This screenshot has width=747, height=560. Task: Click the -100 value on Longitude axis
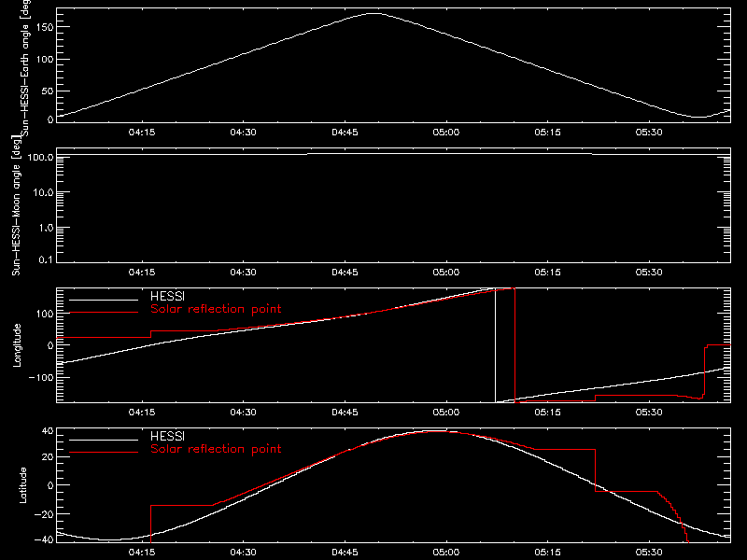(41, 377)
